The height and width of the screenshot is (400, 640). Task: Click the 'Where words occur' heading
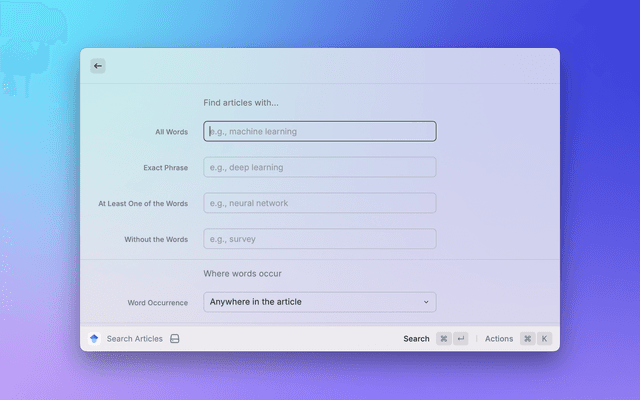click(242, 273)
